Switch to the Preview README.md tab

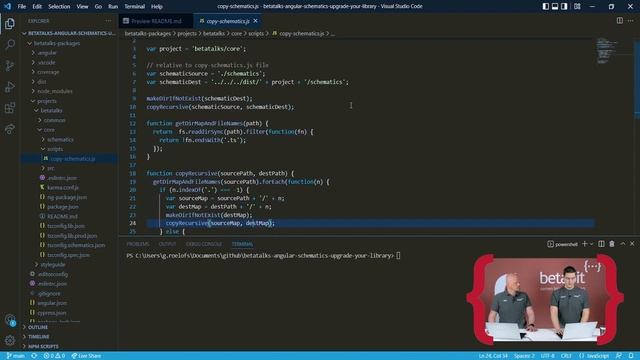coord(156,21)
